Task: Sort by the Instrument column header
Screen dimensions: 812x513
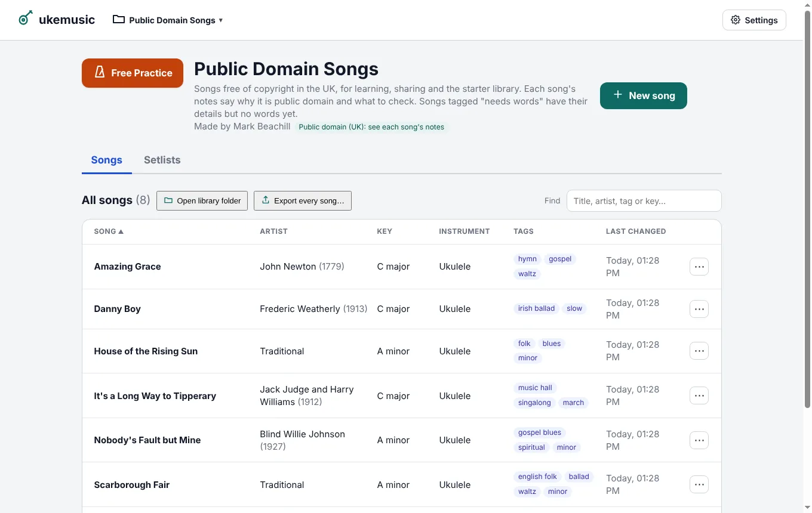Action: (464, 231)
